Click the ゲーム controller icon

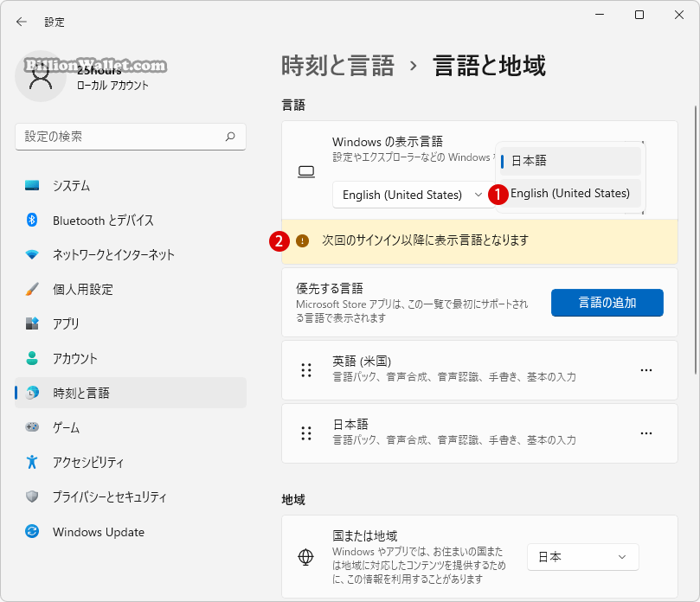[32, 427]
